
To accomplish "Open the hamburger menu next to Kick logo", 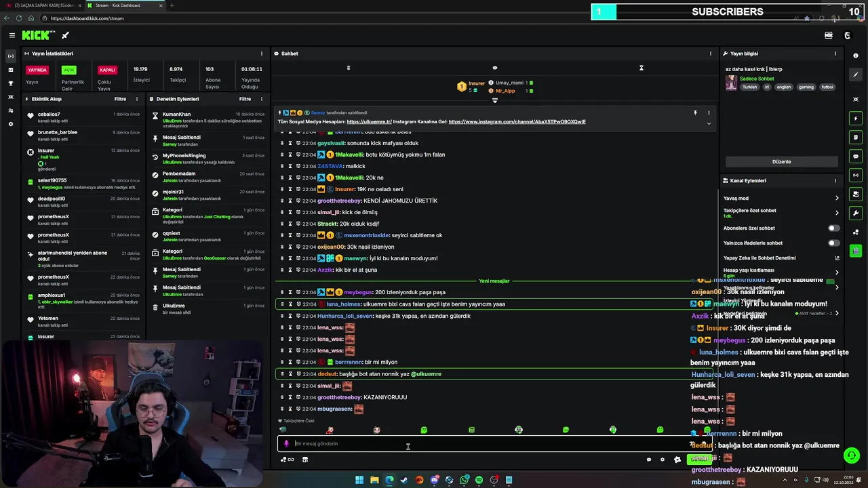I will point(12,35).
